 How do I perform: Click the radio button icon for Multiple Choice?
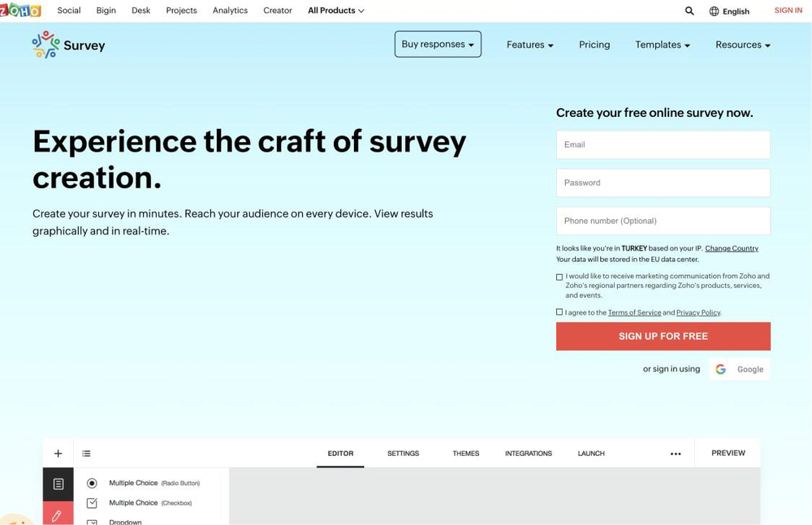point(92,483)
